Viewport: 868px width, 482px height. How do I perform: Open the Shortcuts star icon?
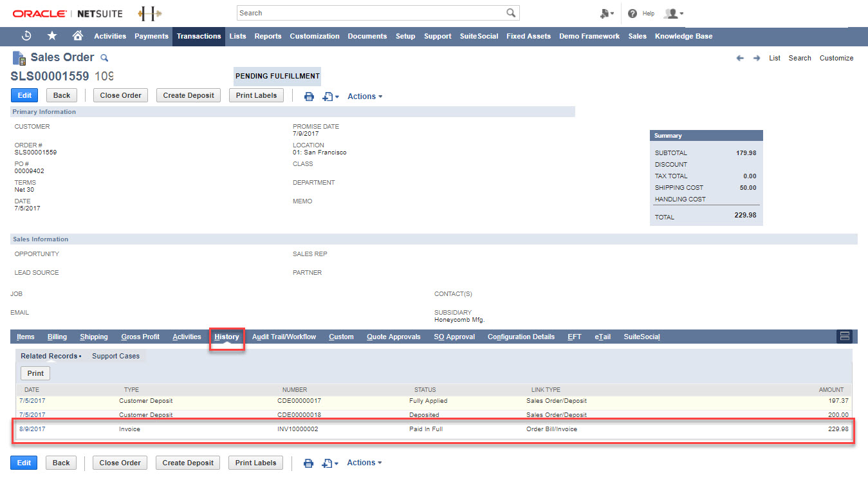point(52,36)
